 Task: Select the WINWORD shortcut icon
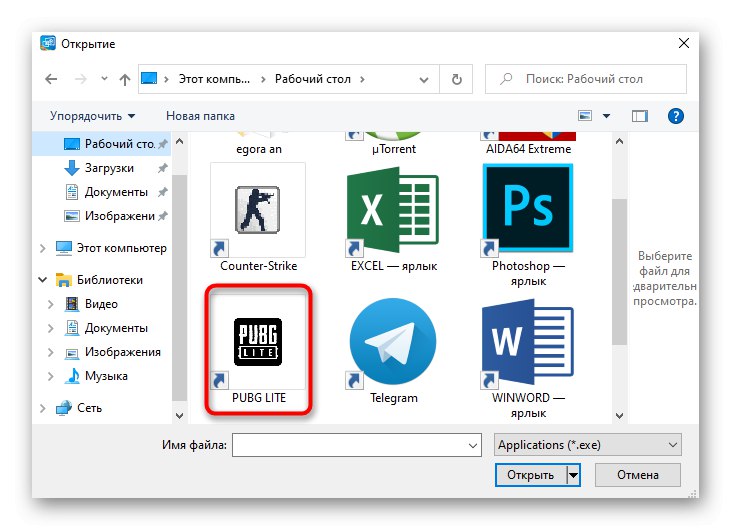[x=528, y=342]
